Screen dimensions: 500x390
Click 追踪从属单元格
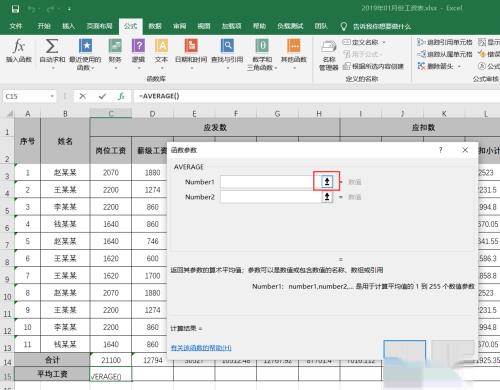[x=445, y=54]
